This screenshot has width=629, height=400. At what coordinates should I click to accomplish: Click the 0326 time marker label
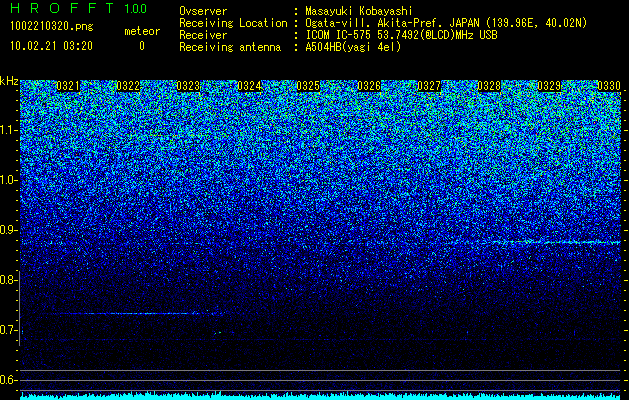point(369,86)
